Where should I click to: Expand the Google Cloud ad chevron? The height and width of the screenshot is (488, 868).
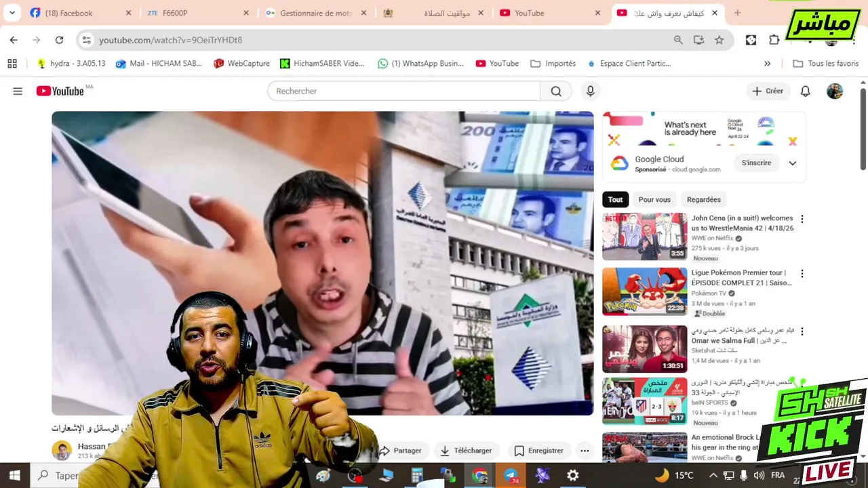792,163
